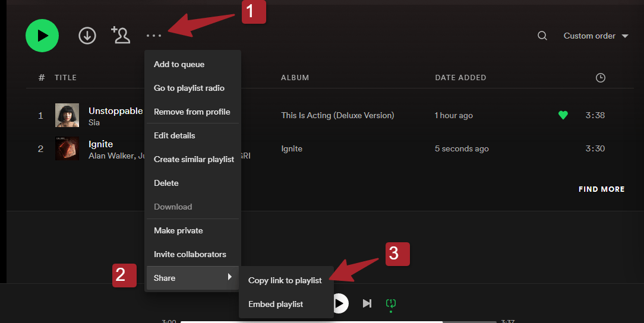Click the Unstoppable album cover thumbnail
Viewport: 644px width, 323px height.
67,115
